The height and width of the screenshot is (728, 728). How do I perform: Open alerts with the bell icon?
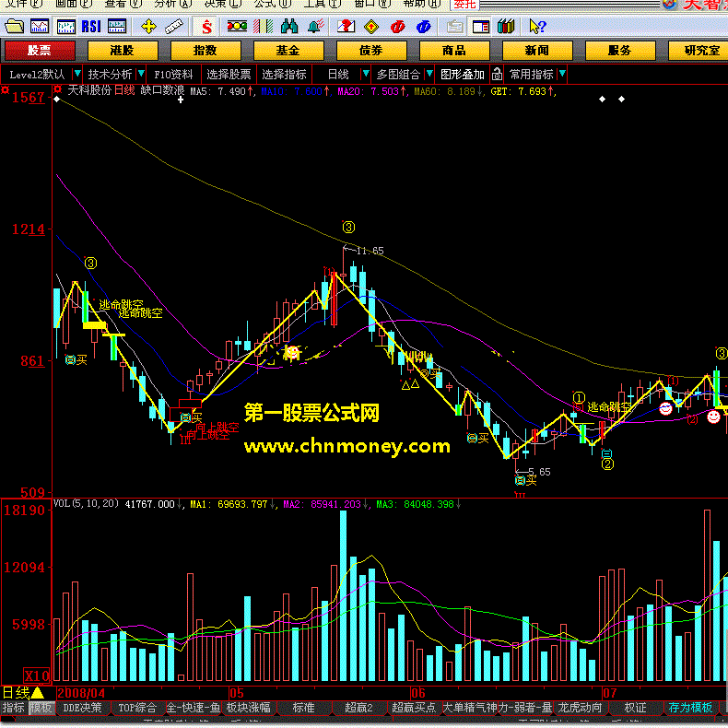click(x=316, y=27)
